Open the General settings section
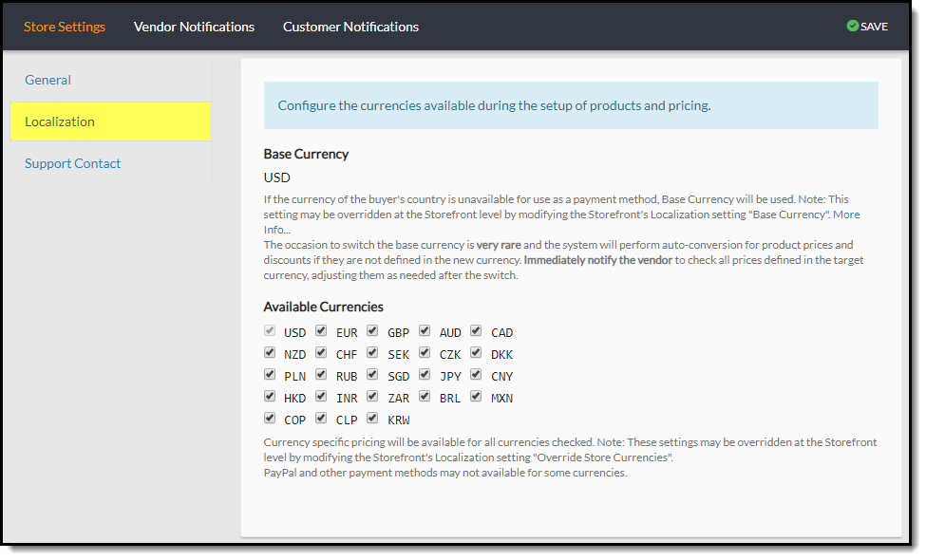 point(47,80)
